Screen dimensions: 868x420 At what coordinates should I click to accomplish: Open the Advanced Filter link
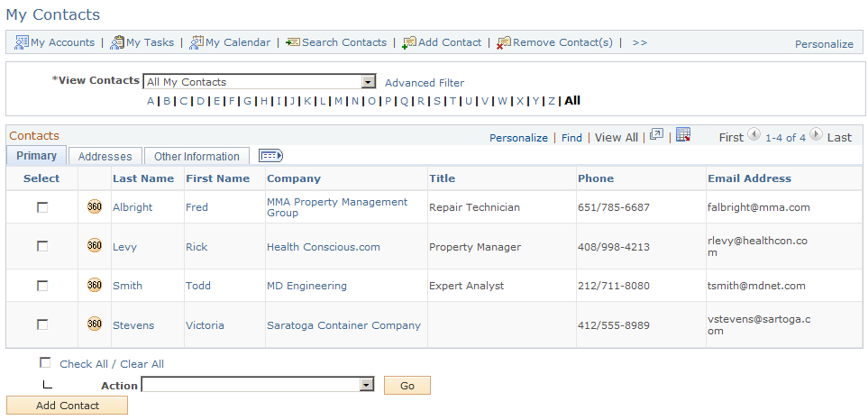tap(425, 83)
